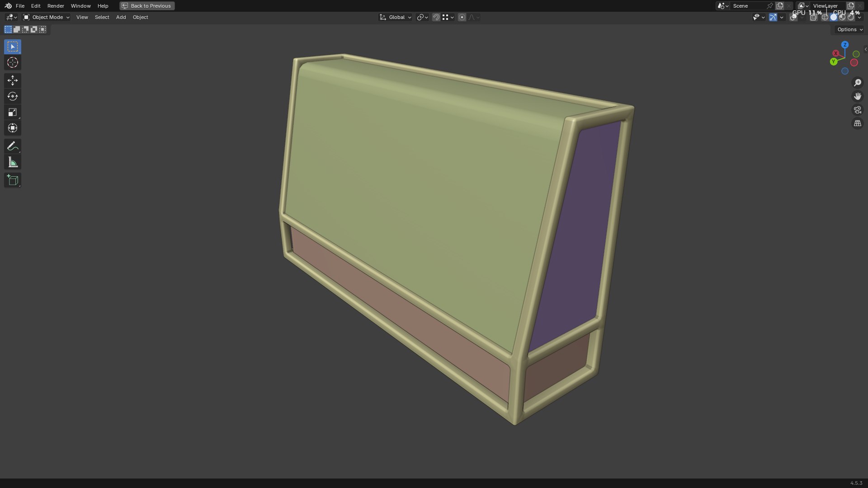Viewport: 868px width, 488px height.
Task: Click the Z axis on navigation gizmo
Action: coord(845,45)
